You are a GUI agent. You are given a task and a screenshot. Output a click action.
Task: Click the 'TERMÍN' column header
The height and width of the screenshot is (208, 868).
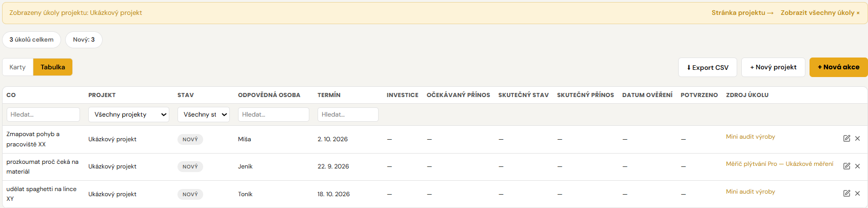tap(329, 95)
